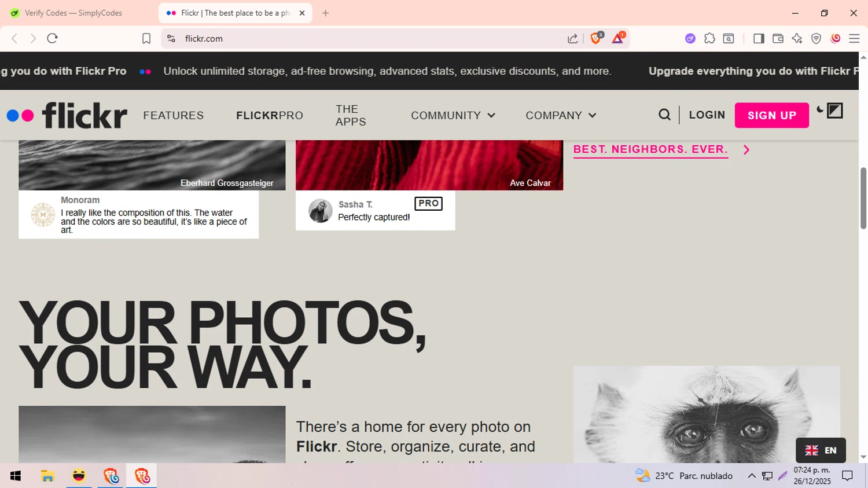
Task: Click the share page icon in address bar
Action: click(572, 38)
